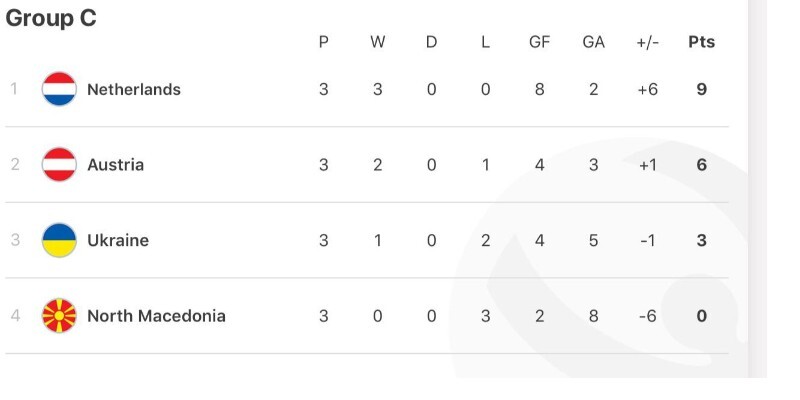
Task: Click the Netherlands flag icon
Action: 59,89
